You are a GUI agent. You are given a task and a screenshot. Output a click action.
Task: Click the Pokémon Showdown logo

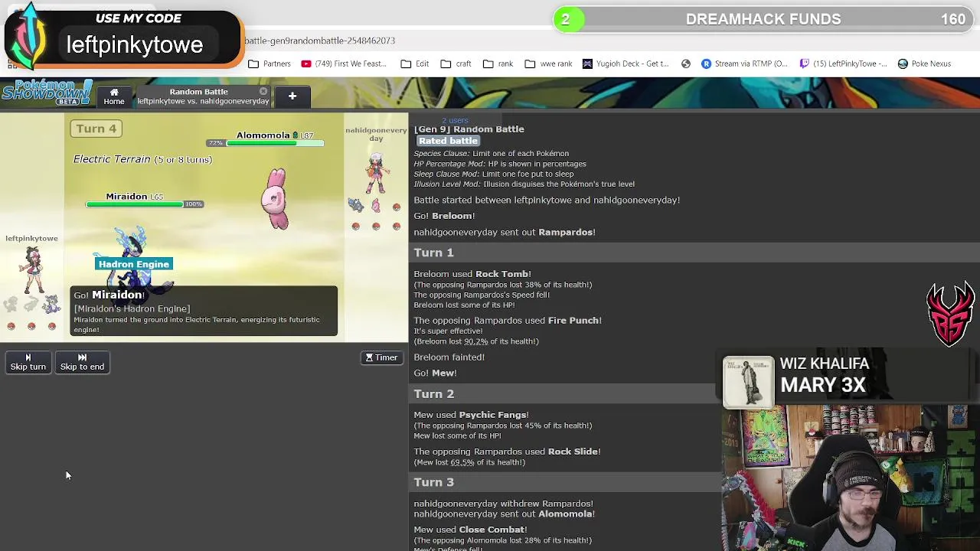[47, 93]
